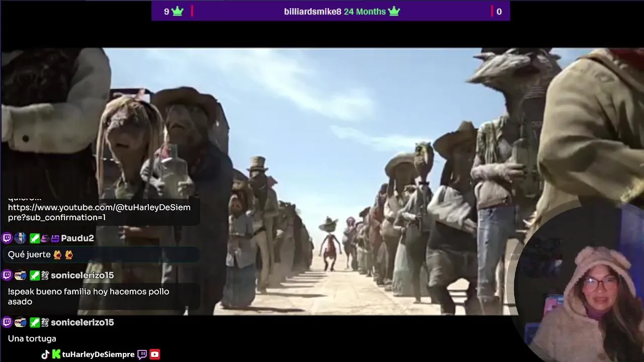Image resolution: width=644 pixels, height=362 pixels.
Task: Click the red YouTube icon in the footer
Action: point(155,354)
